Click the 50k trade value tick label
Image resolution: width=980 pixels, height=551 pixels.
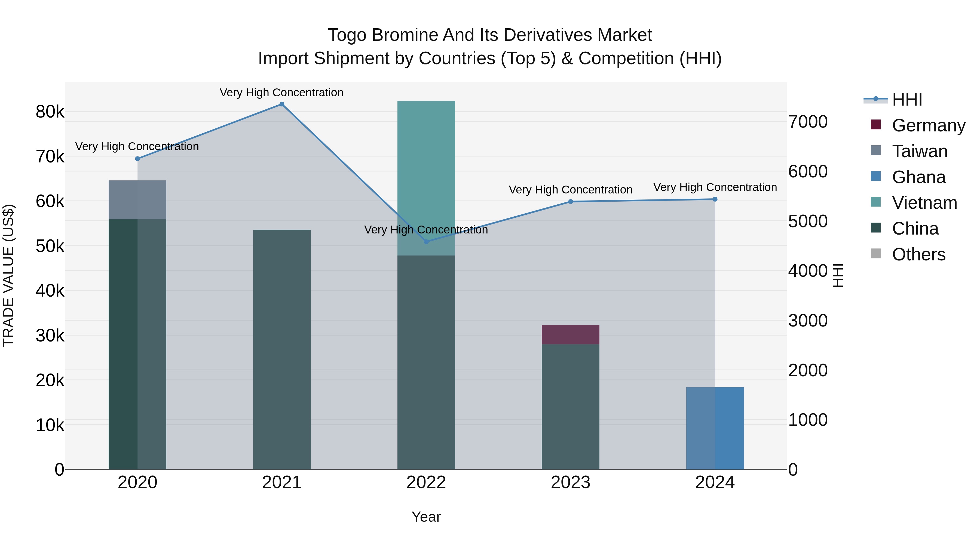50,246
